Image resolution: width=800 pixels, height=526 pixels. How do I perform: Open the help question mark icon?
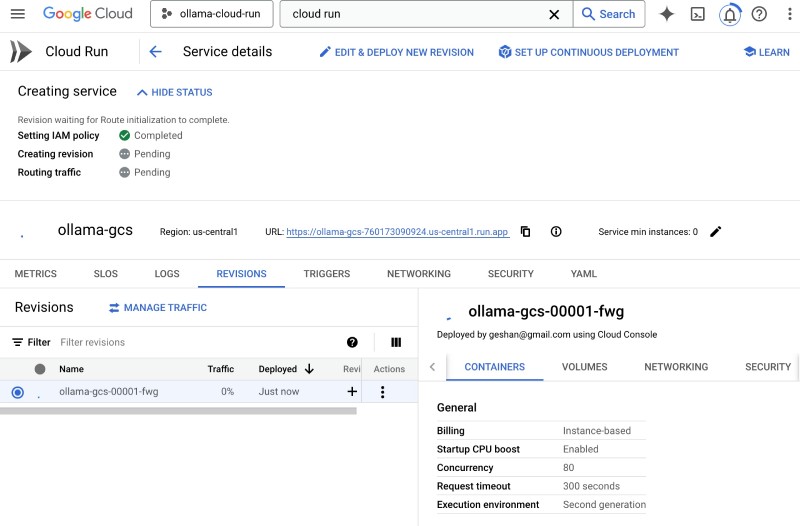(x=760, y=14)
